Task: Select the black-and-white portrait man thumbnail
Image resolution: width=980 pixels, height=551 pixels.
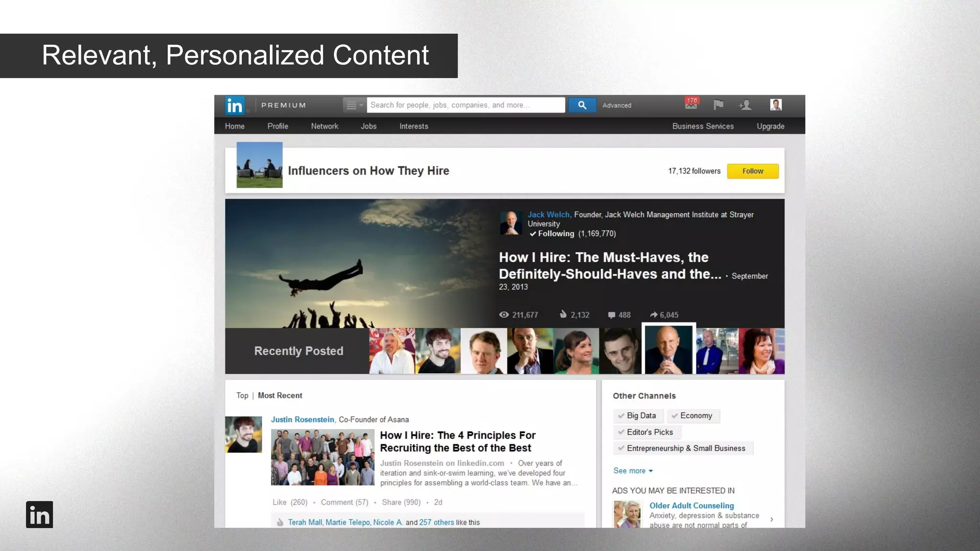Action: pos(621,351)
